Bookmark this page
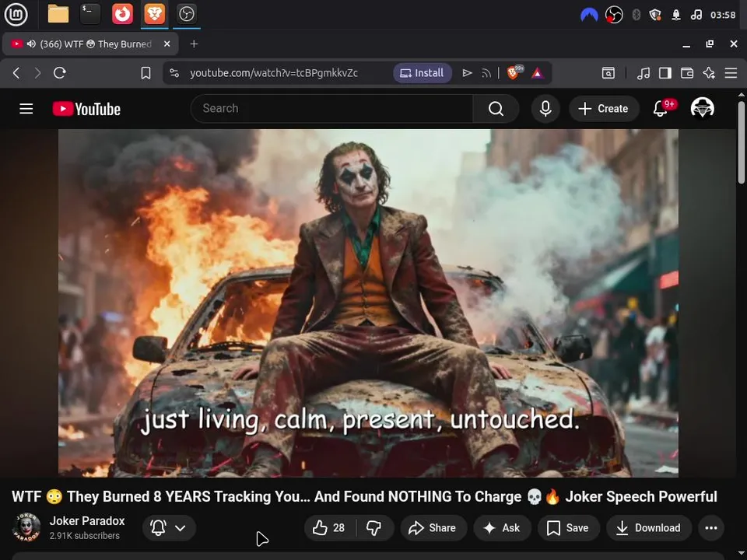Image resolution: width=747 pixels, height=560 pixels. (146, 73)
